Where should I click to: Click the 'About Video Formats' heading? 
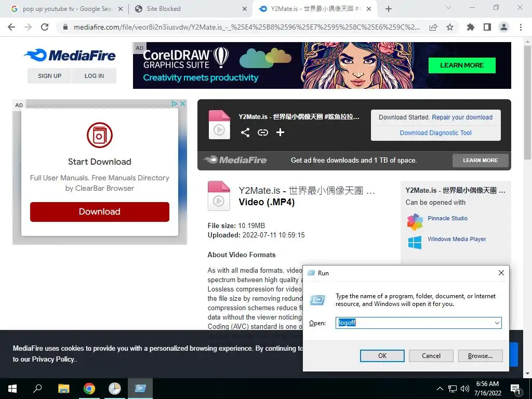point(242,255)
